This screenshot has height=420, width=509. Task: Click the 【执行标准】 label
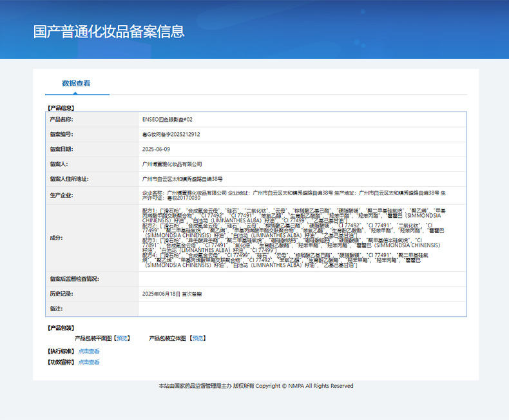[x=61, y=351]
